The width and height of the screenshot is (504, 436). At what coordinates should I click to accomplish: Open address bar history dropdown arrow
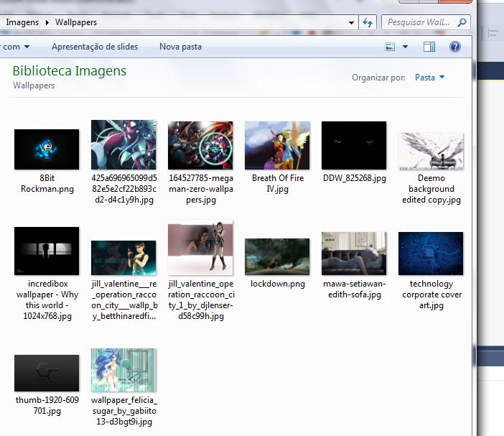point(351,22)
